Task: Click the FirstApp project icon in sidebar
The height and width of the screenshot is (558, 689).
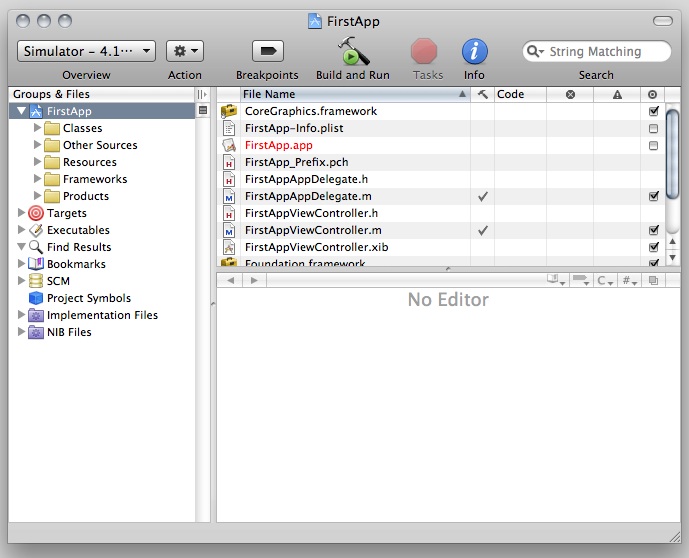Action: [36, 111]
